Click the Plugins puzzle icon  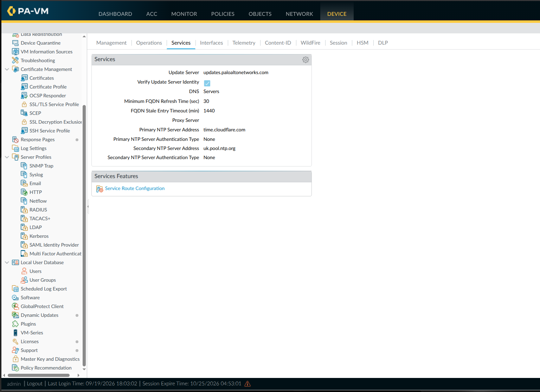15,324
